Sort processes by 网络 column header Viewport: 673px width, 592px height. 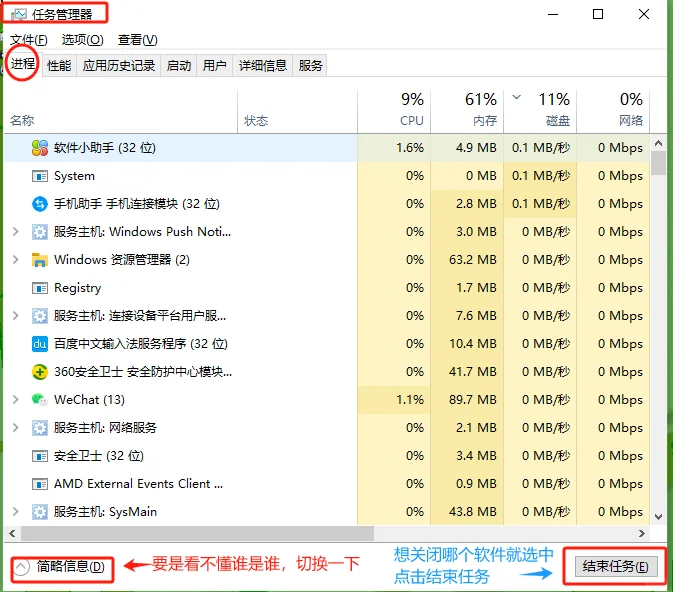click(613, 112)
